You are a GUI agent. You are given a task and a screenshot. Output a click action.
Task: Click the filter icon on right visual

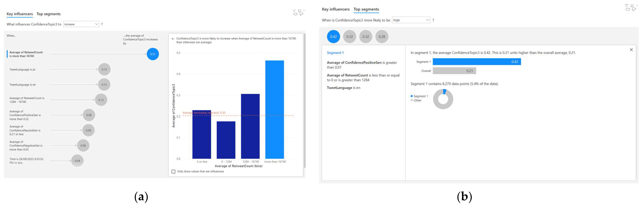627,5
